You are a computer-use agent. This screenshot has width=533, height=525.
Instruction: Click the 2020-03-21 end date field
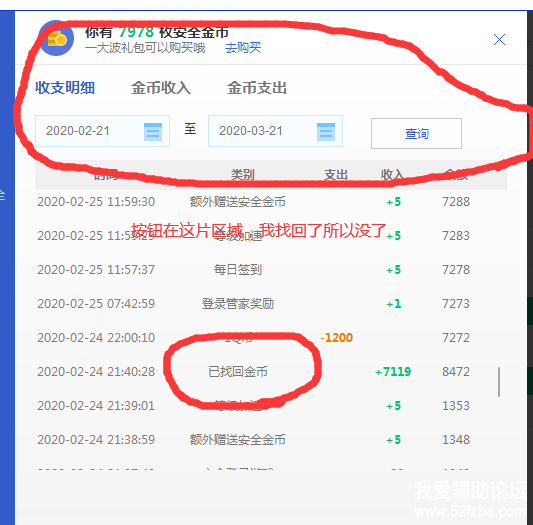[x=275, y=131]
